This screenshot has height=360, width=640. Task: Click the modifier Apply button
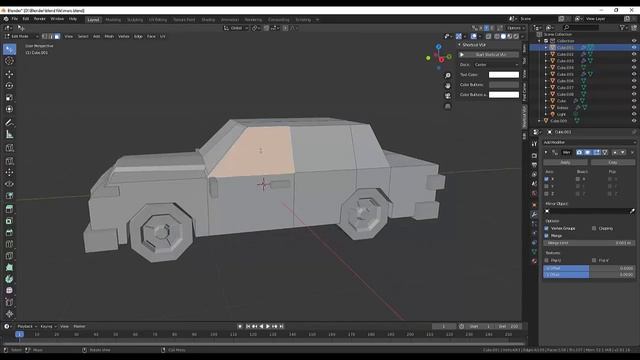point(565,162)
